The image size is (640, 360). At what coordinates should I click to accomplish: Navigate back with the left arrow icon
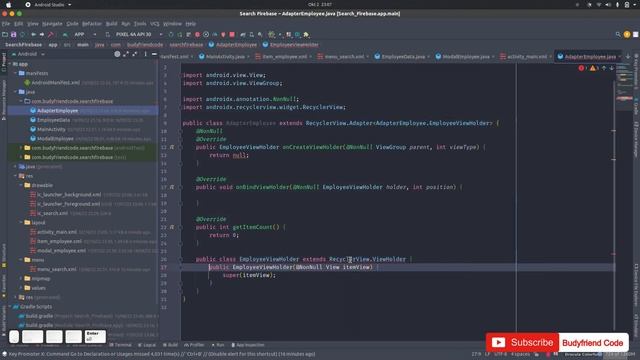coord(33,35)
